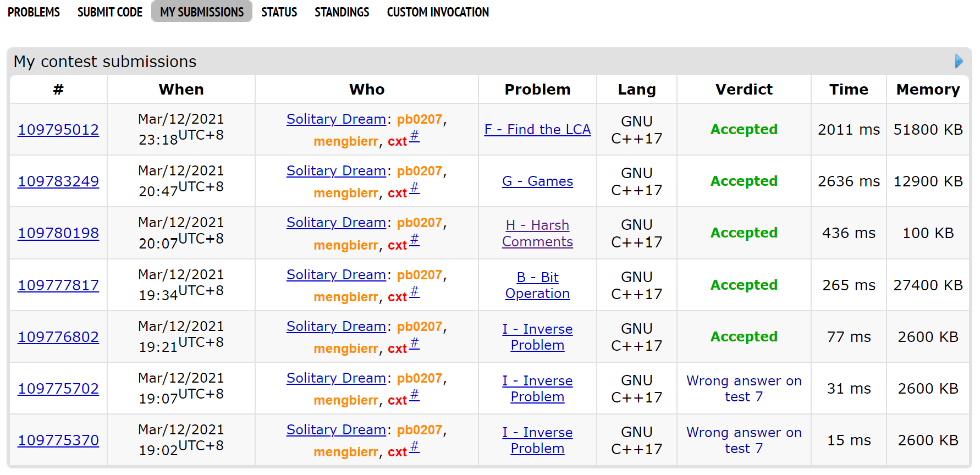View the Wrong answer verdict for 109775702
Image resolution: width=980 pixels, height=475 pixels.
744,389
